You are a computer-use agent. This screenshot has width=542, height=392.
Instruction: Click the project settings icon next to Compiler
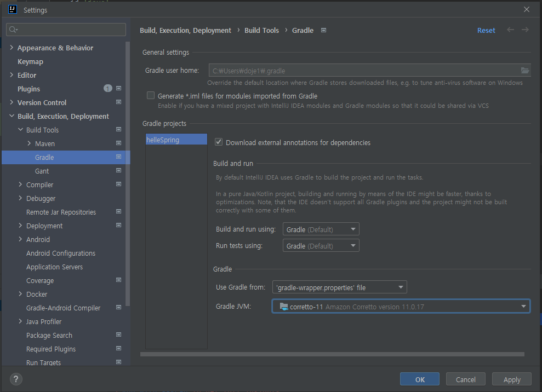(x=118, y=184)
